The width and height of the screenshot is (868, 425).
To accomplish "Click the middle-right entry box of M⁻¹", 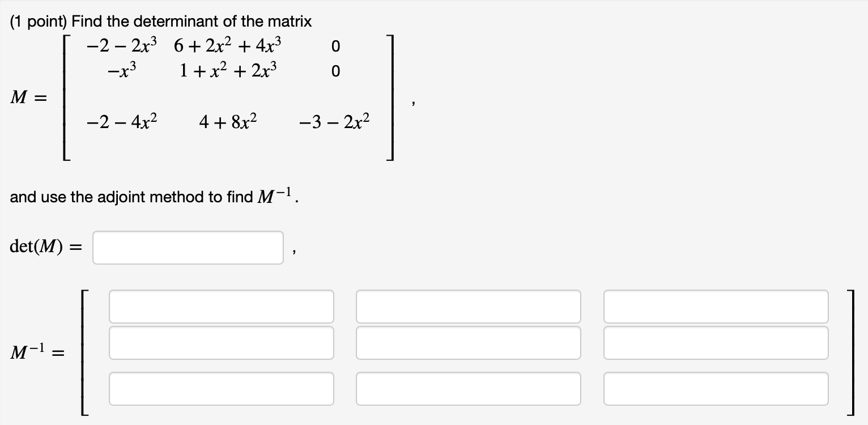I will click(716, 342).
